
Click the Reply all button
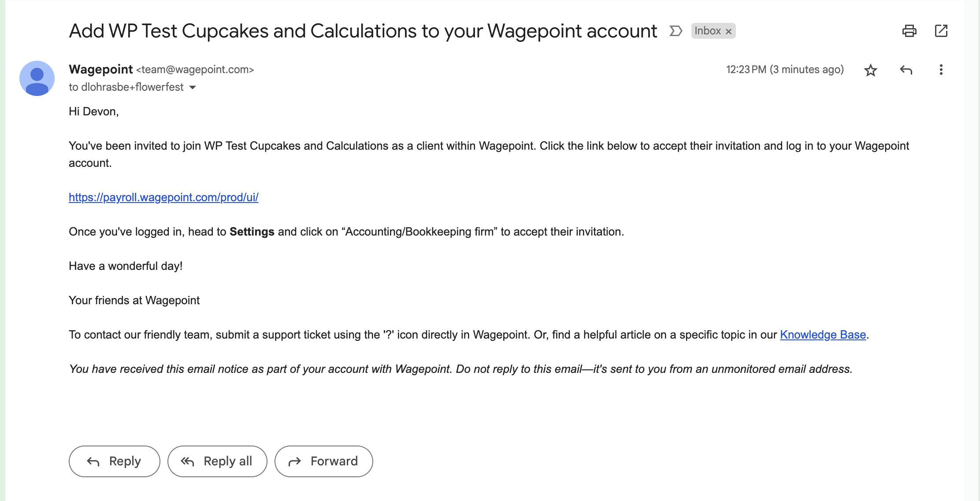[x=217, y=461]
